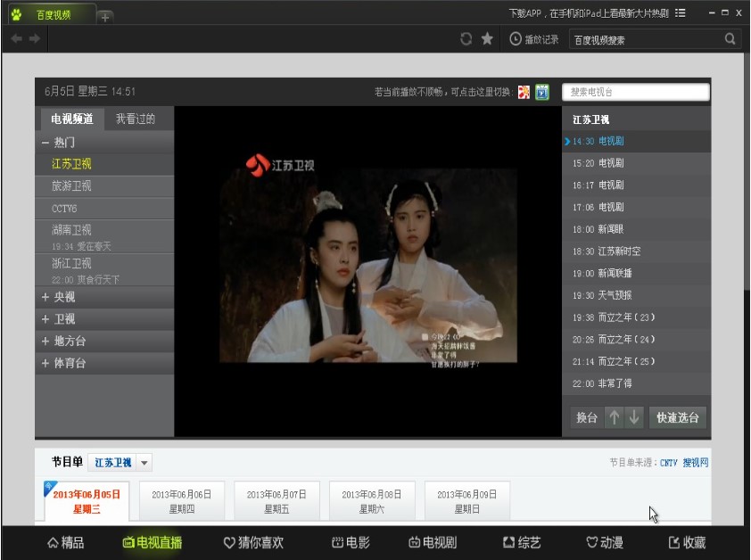Select 旅游卫视 channel
Screen dimensions: 751x560
coord(104,186)
